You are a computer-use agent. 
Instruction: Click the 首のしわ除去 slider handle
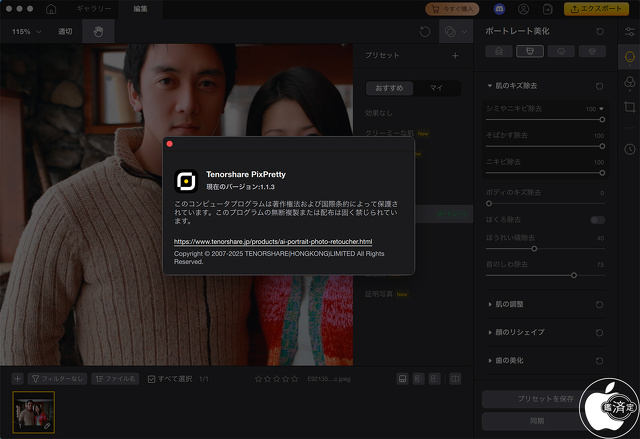pyautogui.click(x=574, y=276)
